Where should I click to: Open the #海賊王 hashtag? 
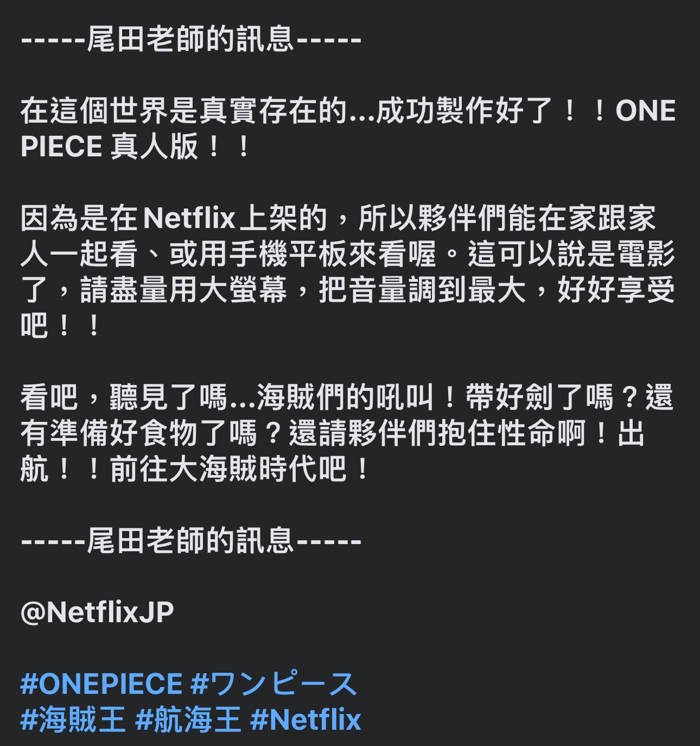point(73,719)
